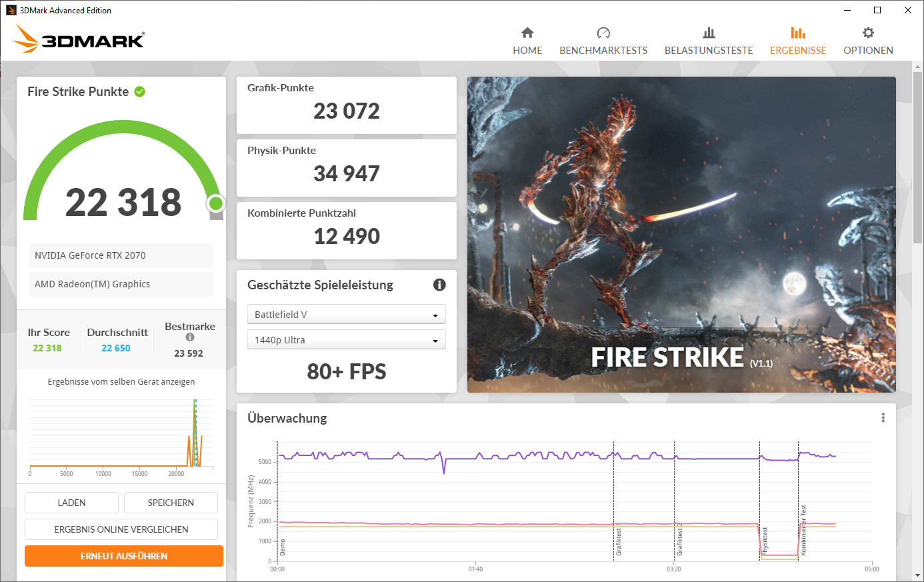
Task: Click the 3DMark icon in the title bar
Action: coord(10,10)
